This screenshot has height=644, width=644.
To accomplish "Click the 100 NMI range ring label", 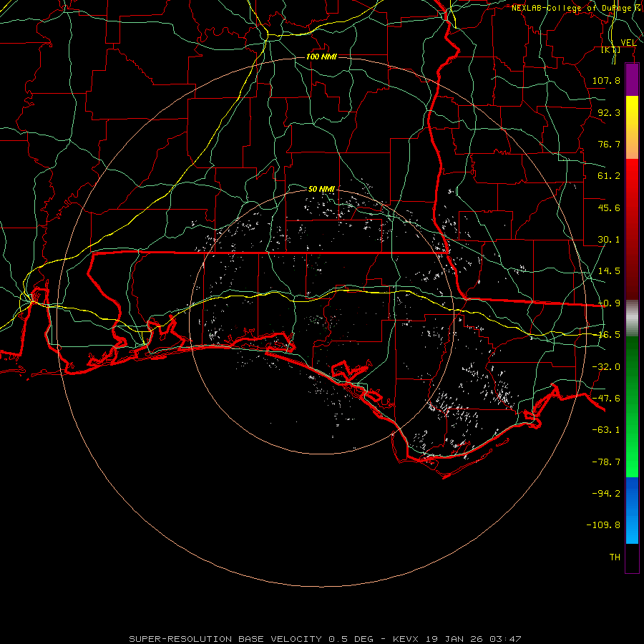I will (321, 57).
